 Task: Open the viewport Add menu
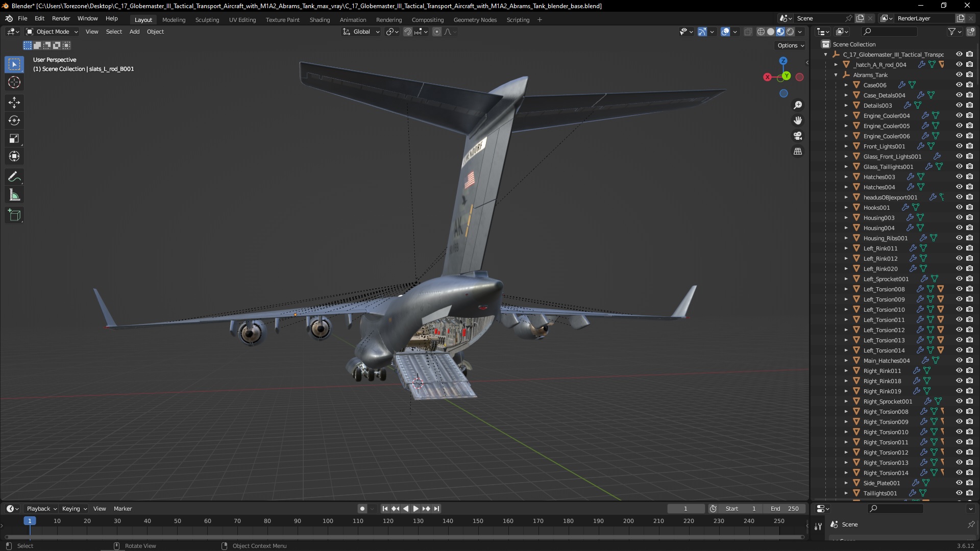pos(134,32)
